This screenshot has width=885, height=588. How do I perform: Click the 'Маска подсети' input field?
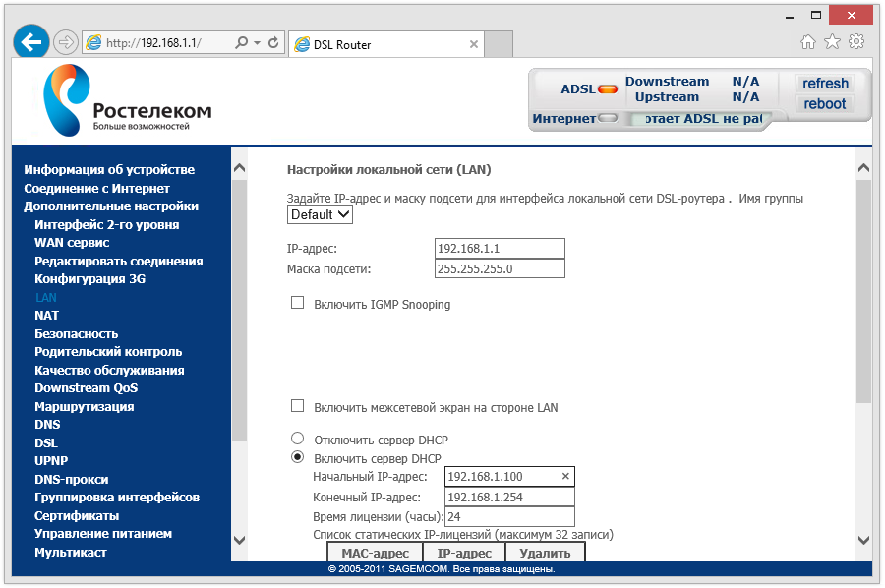coord(500,268)
